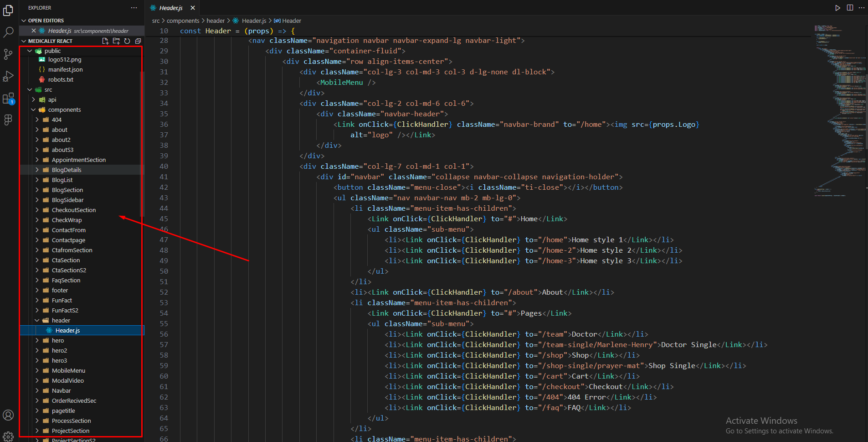Image resolution: width=868 pixels, height=442 pixels.
Task: Click the Accounts icon
Action: tap(8, 415)
